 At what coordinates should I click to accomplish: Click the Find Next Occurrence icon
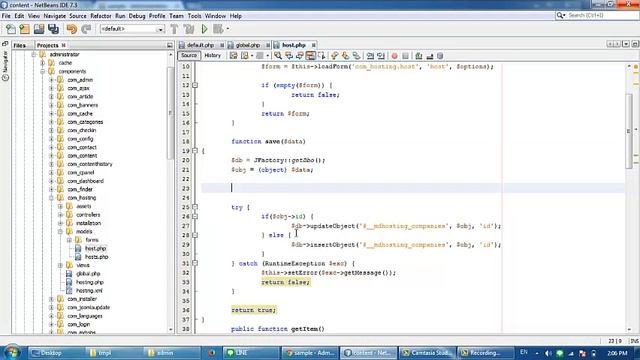click(300, 56)
